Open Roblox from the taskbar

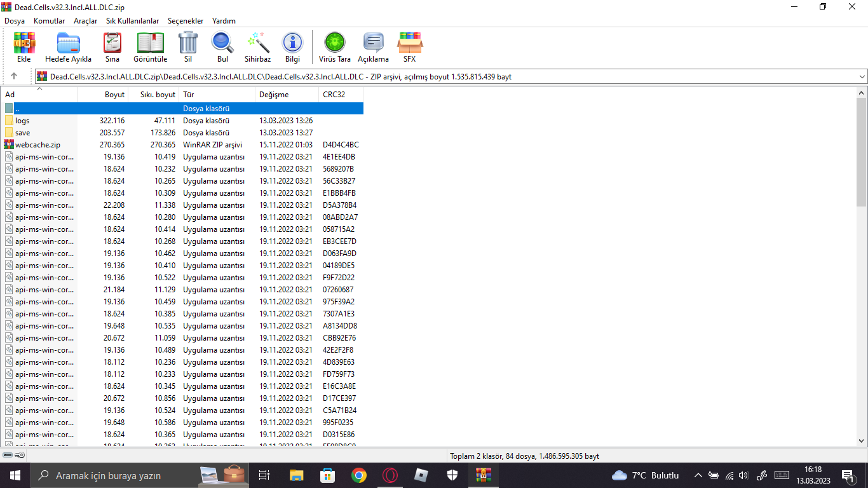coord(421,475)
